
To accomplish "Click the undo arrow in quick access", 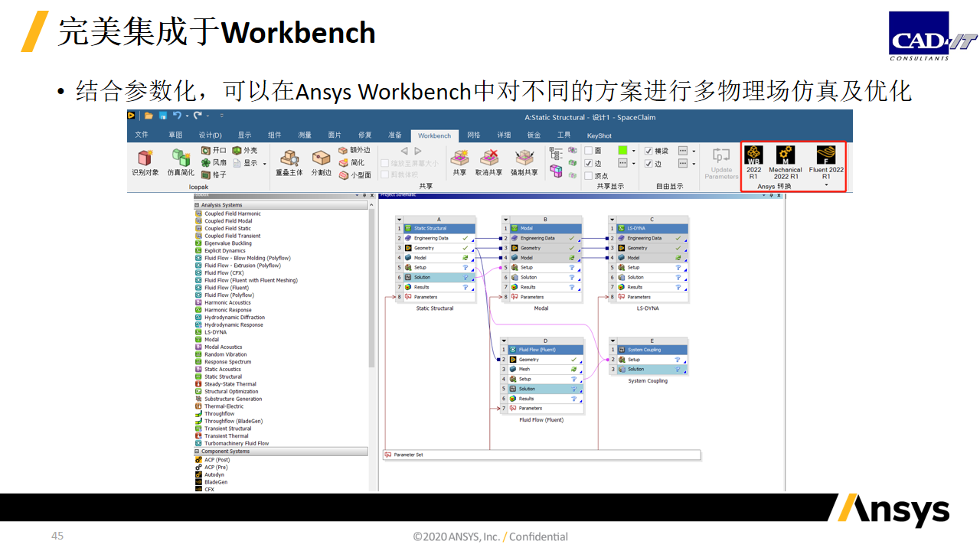I will [x=177, y=116].
